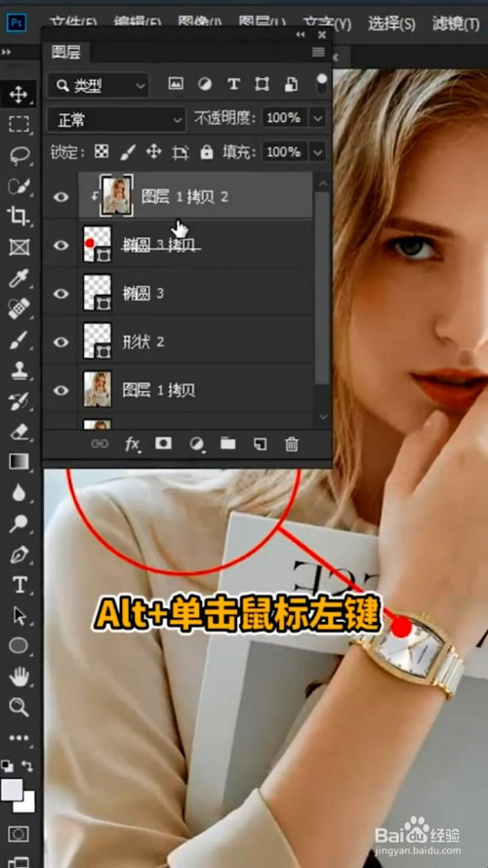This screenshot has height=868, width=488.
Task: Select the History Brush tool
Action: tap(19, 401)
